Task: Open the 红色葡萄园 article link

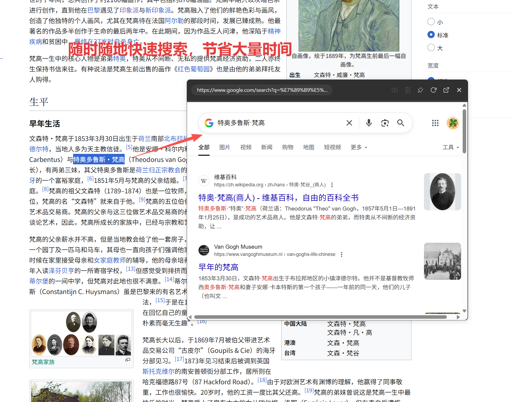Action: (x=193, y=69)
